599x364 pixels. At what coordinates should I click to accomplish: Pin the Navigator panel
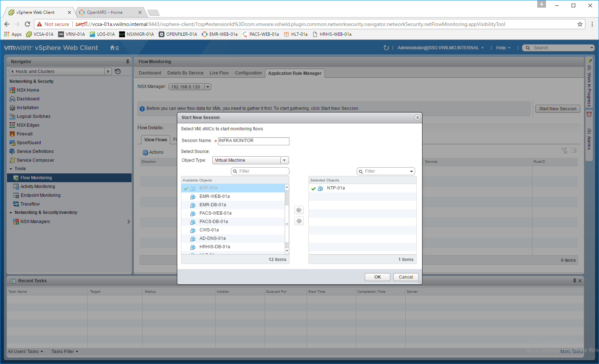128,62
